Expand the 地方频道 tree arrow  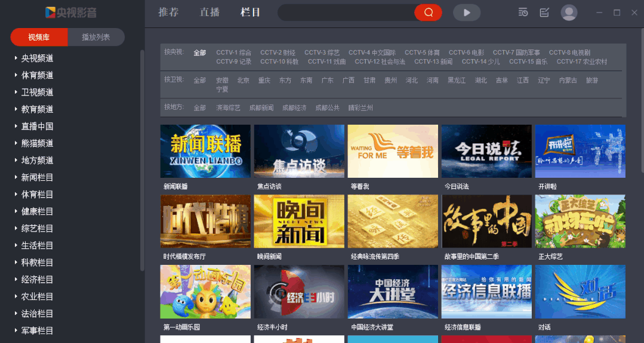click(16, 160)
